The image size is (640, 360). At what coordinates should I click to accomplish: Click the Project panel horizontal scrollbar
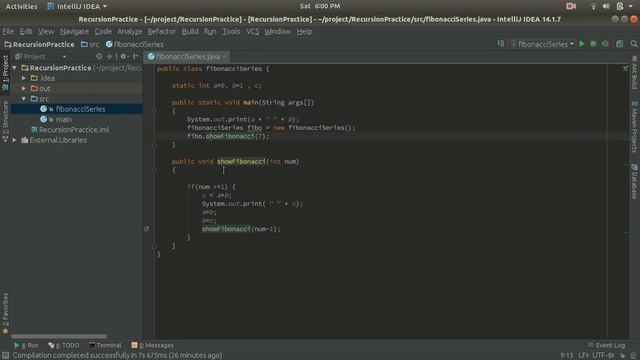59,337
